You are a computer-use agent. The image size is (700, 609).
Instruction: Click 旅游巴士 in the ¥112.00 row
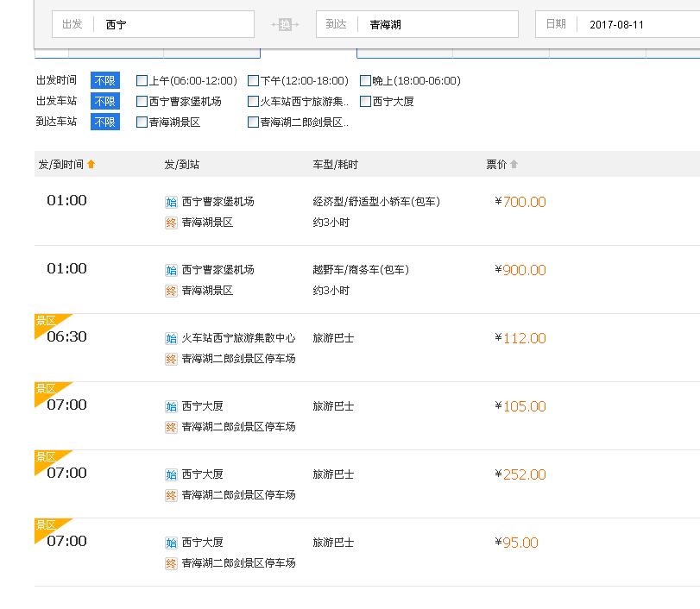(x=333, y=338)
